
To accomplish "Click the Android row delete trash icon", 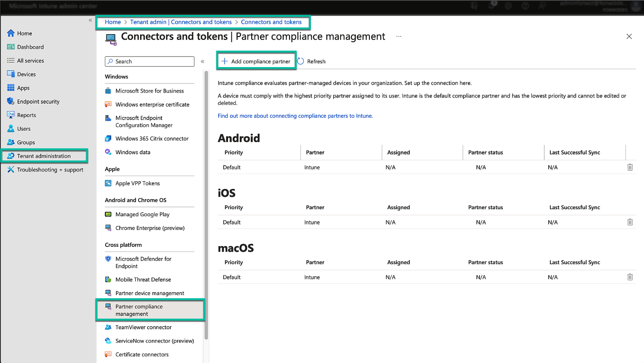I will (x=630, y=167).
